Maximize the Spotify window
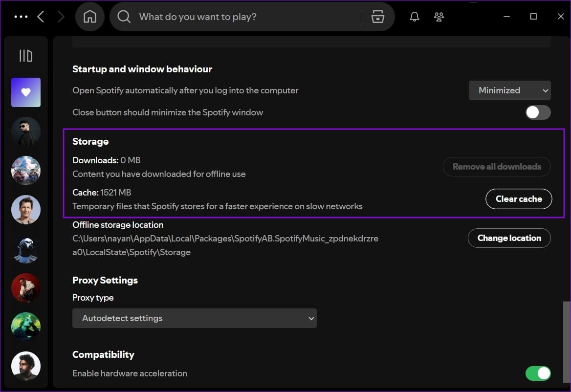The width and height of the screenshot is (571, 392). [x=533, y=17]
